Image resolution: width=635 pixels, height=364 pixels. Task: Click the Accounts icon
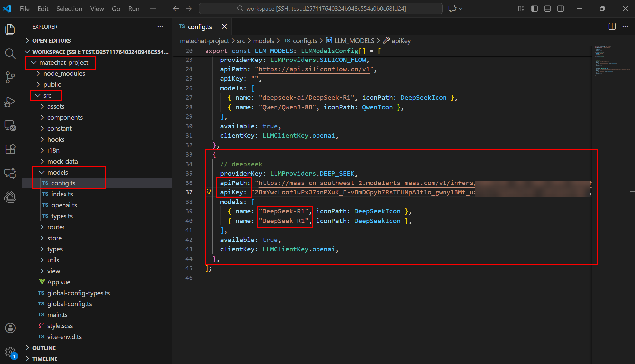pos(10,328)
